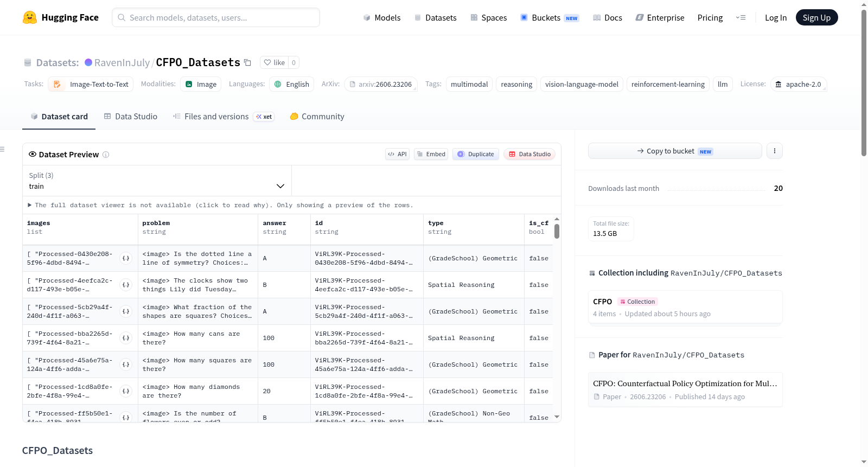Select the English language tag
Viewport: 868px width, 467px height.
coord(292,84)
